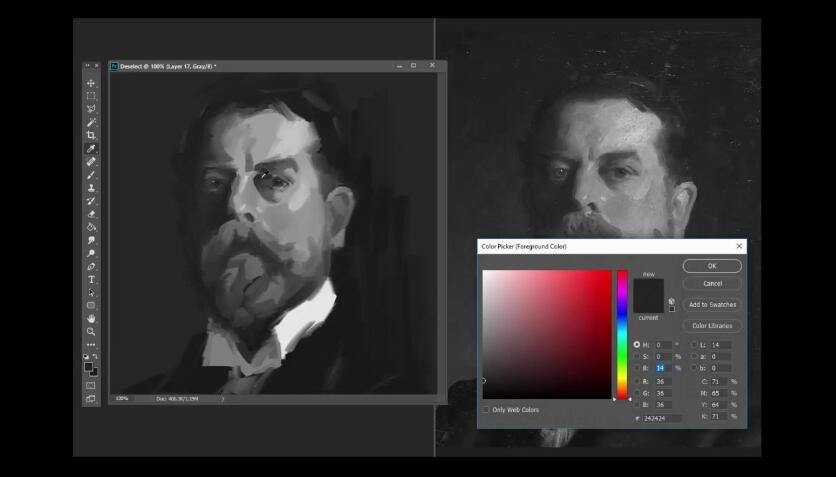Image resolution: width=836 pixels, height=477 pixels.
Task: Click in the red color field square
Action: click(547, 334)
